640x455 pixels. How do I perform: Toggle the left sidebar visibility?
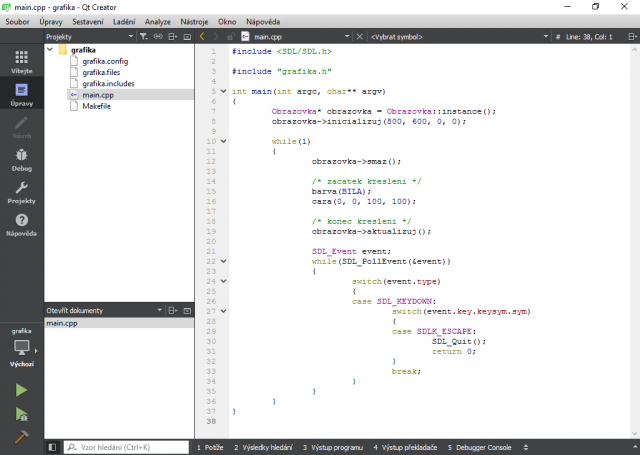52,447
